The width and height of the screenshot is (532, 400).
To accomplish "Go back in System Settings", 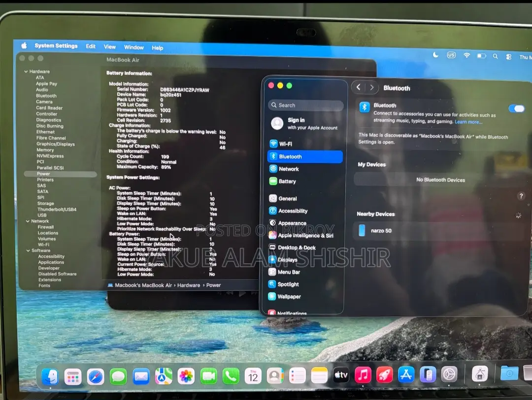I will (x=358, y=88).
